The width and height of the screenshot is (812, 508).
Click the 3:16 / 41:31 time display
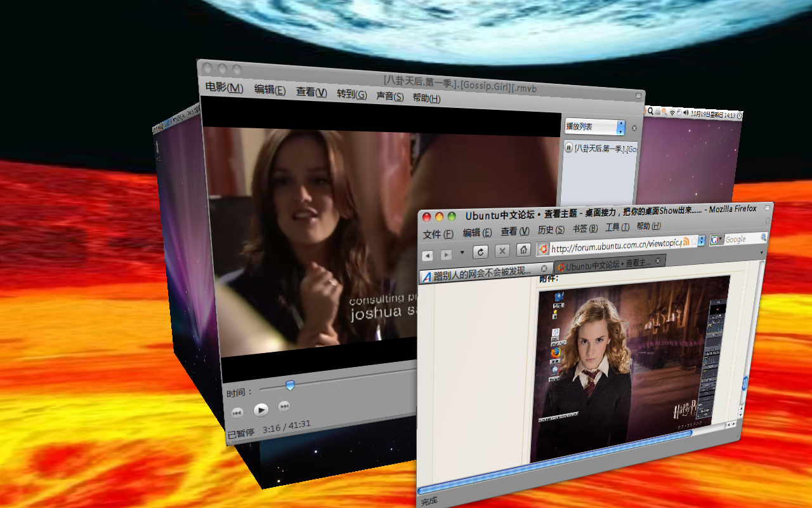click(x=287, y=426)
